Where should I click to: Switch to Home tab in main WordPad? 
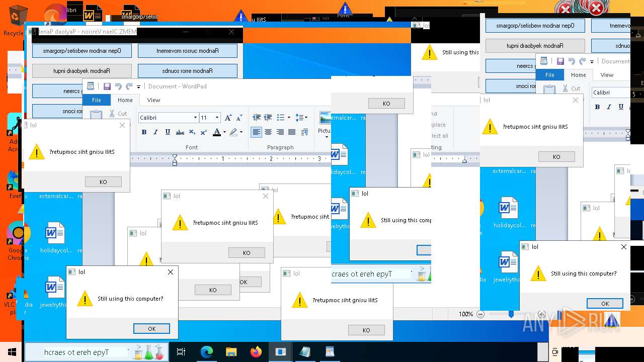[x=125, y=100]
